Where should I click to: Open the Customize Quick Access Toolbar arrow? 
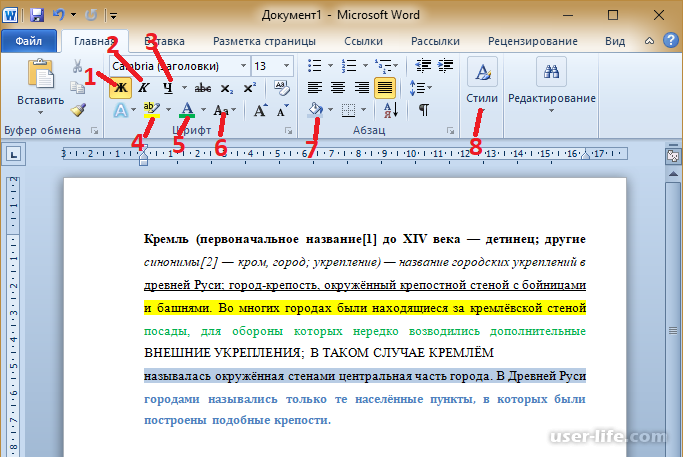click(113, 16)
